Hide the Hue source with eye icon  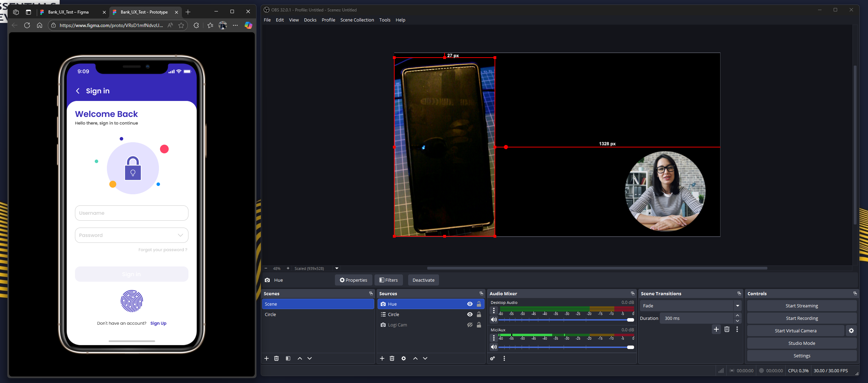pos(470,304)
